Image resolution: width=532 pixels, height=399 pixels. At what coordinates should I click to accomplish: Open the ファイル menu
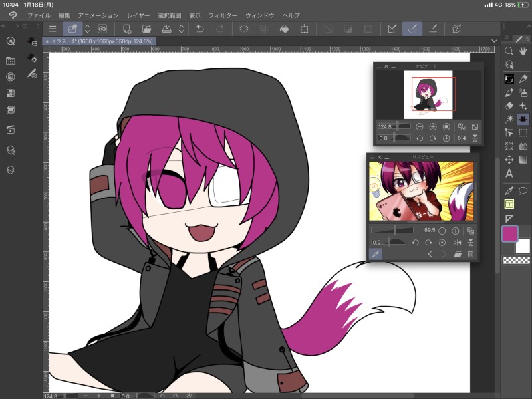(39, 15)
